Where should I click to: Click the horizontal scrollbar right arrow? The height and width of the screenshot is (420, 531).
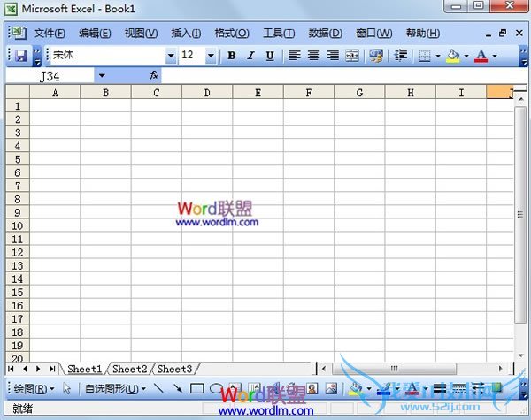pos(501,369)
